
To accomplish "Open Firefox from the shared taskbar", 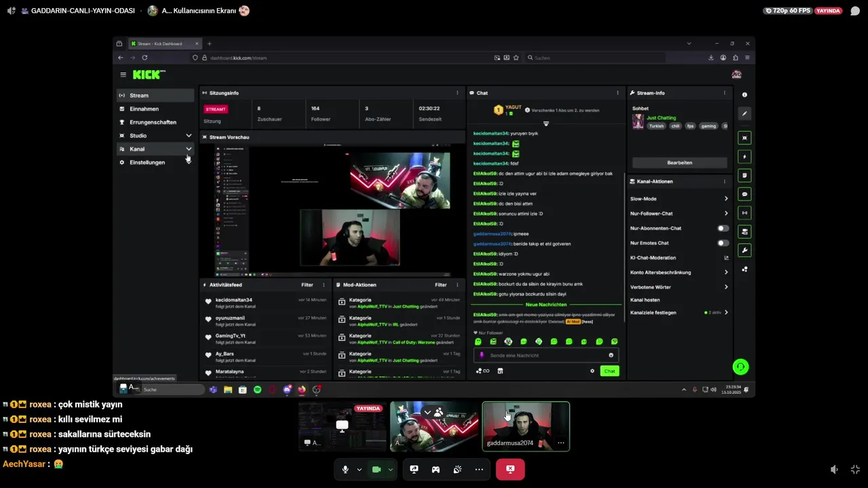I will coord(302,390).
